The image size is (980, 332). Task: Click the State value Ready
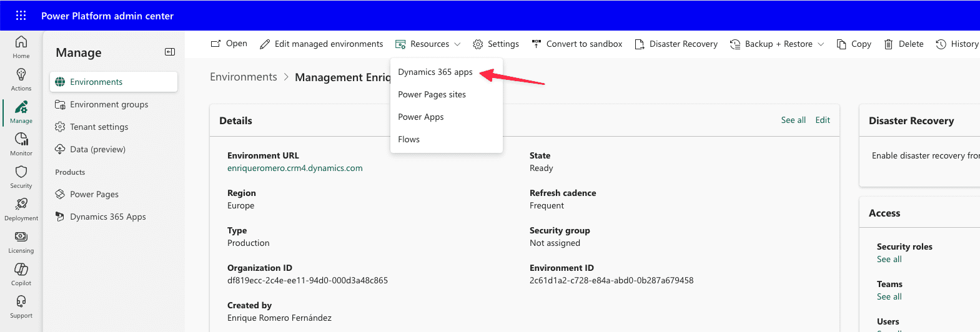pos(541,168)
